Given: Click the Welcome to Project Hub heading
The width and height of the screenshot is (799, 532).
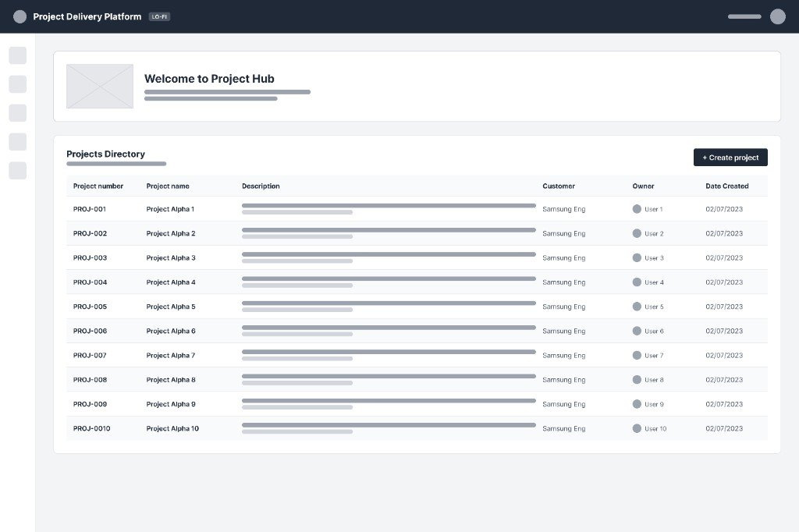Looking at the screenshot, I should pos(209,79).
